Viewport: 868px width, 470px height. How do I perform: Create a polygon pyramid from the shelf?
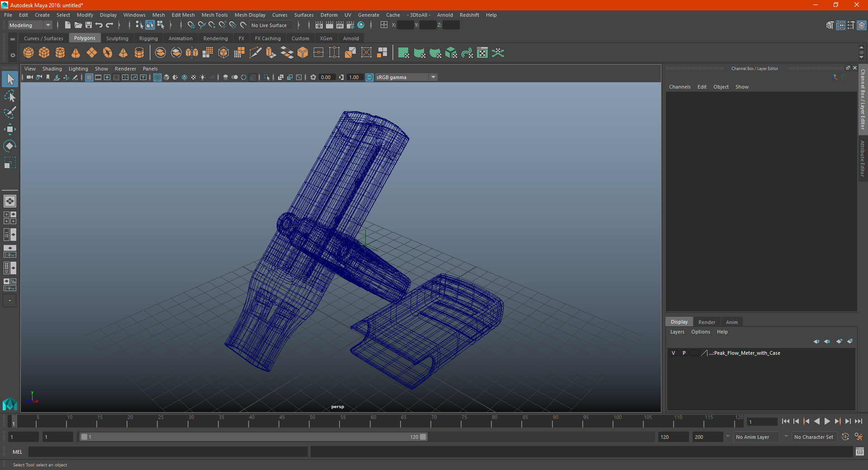click(123, 53)
